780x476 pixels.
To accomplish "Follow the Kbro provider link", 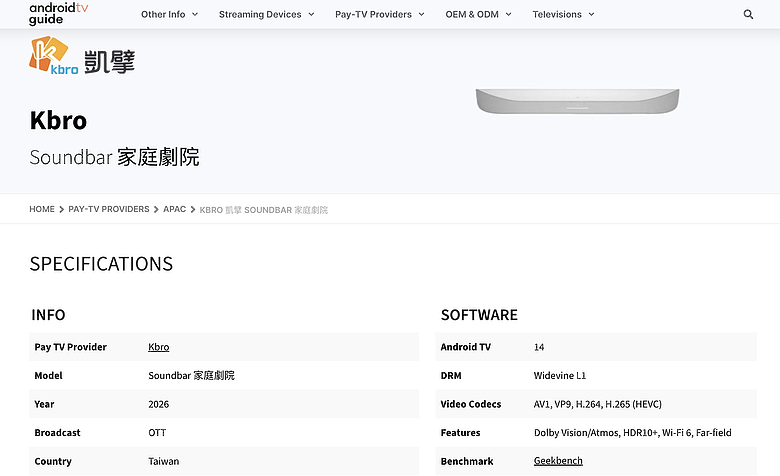I will pyautogui.click(x=159, y=347).
